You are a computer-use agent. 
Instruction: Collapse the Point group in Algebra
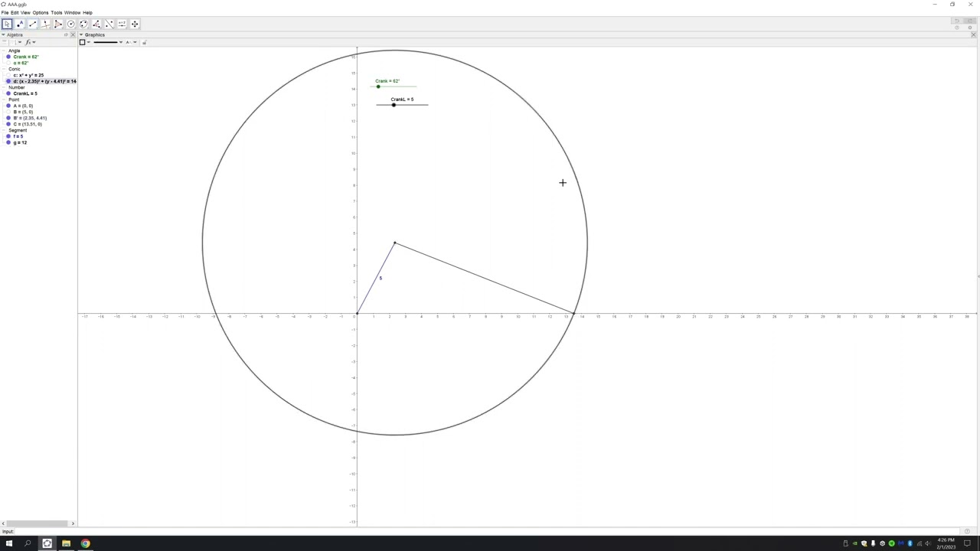(4, 99)
